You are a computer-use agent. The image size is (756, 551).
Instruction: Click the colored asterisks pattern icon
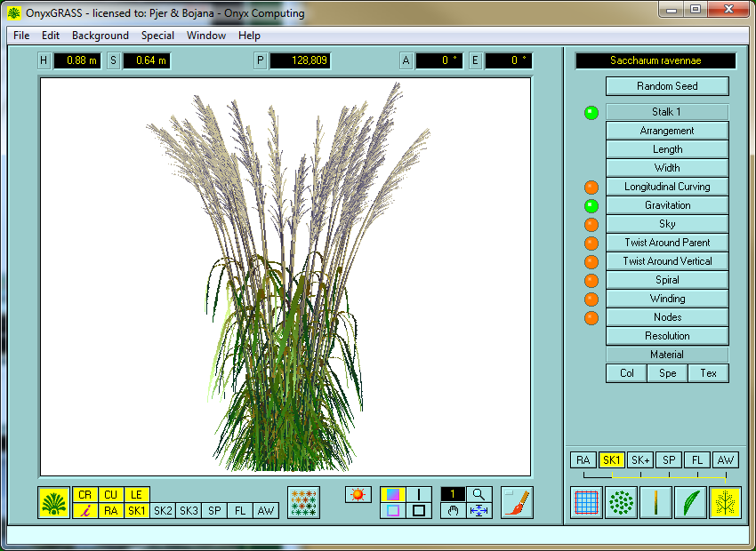(303, 503)
